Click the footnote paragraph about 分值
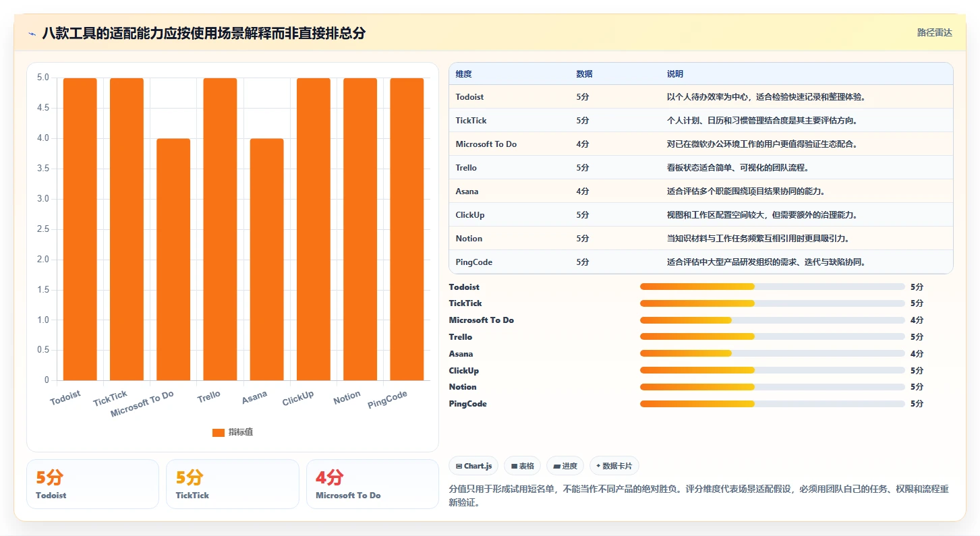The image size is (980, 536). click(x=699, y=496)
